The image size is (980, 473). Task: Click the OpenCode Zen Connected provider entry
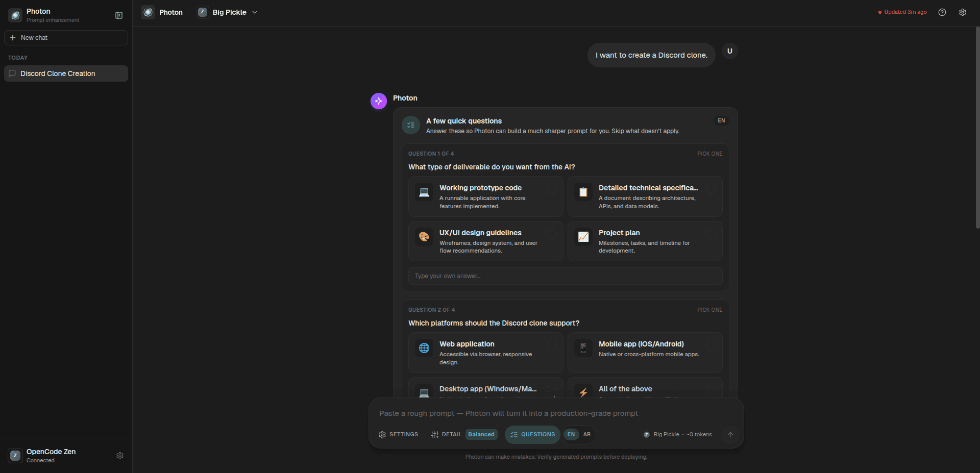(x=66, y=456)
